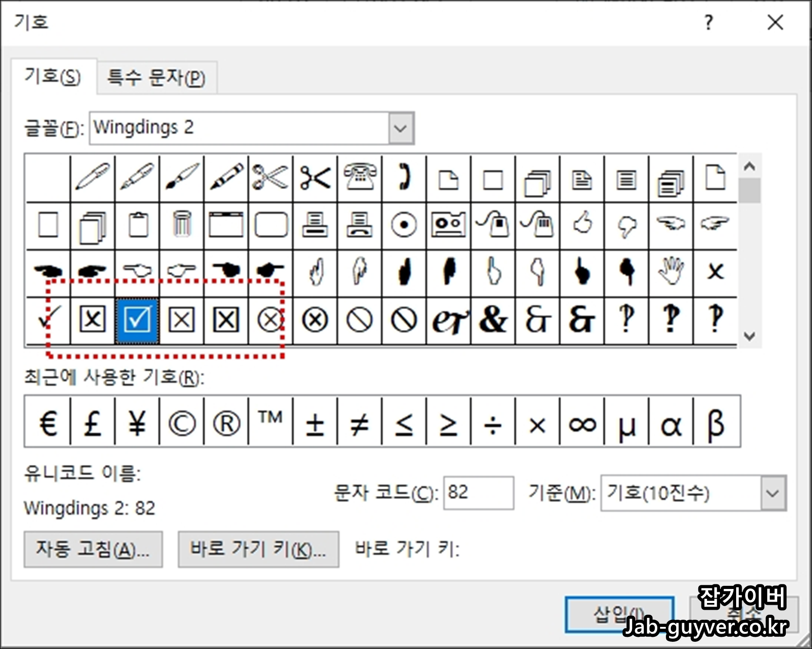Choose the circle with center dot symbol
Image resolution: width=812 pixels, height=649 pixels.
[x=404, y=225]
